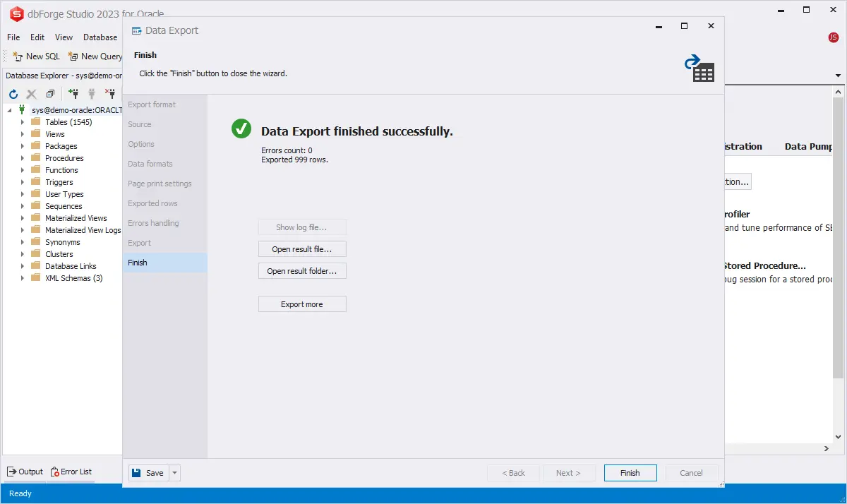
Task: Click the Export more button
Action: 302,304
